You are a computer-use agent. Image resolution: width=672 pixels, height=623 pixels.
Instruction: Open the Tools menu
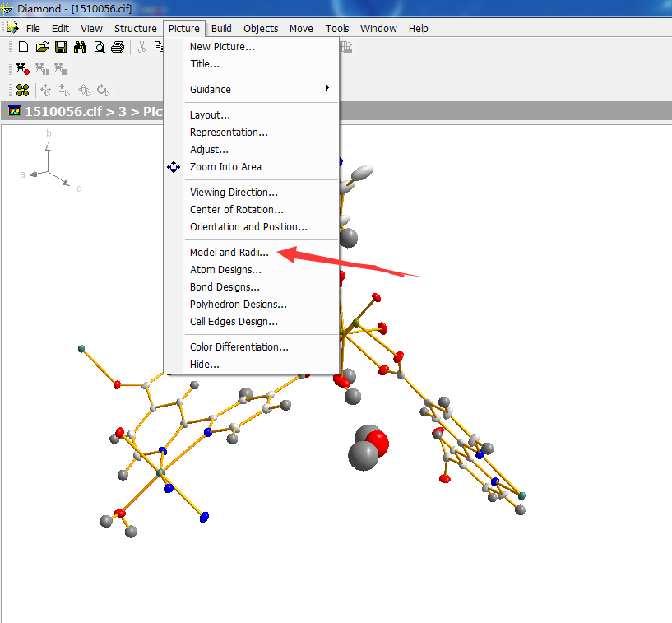(x=337, y=28)
